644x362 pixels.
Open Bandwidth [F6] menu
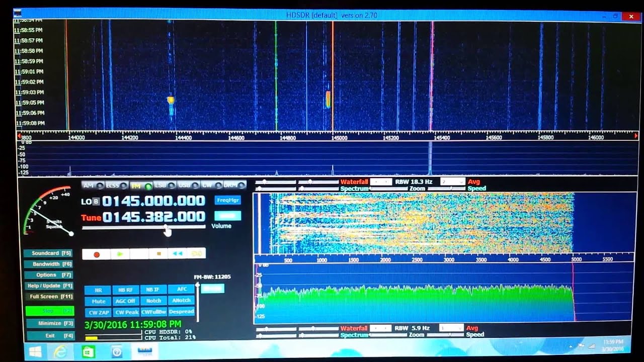tap(49, 264)
